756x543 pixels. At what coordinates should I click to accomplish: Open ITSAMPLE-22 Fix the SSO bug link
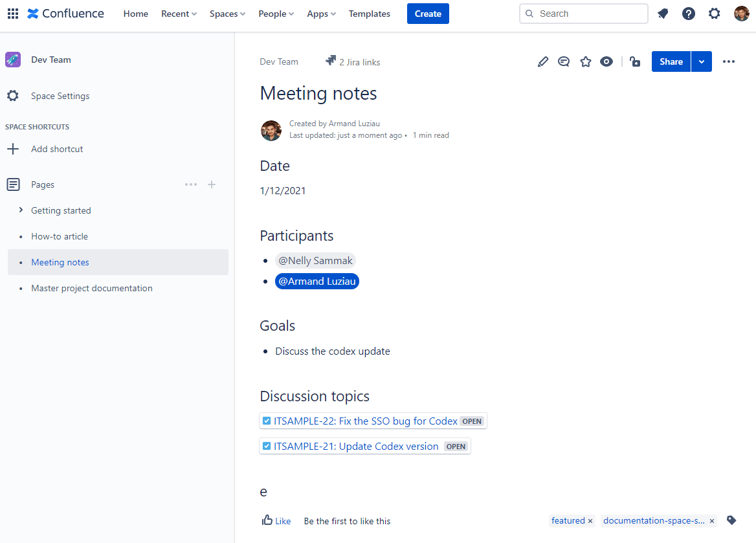click(x=365, y=421)
